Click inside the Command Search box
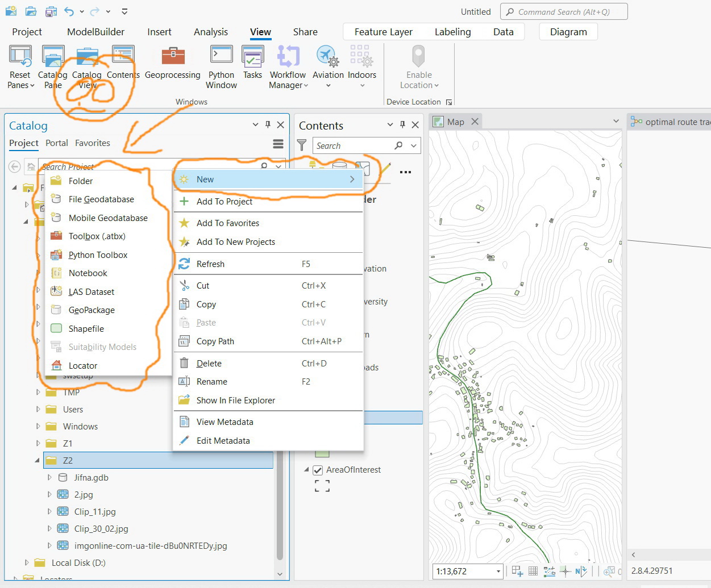The height and width of the screenshot is (588, 711). click(x=563, y=11)
